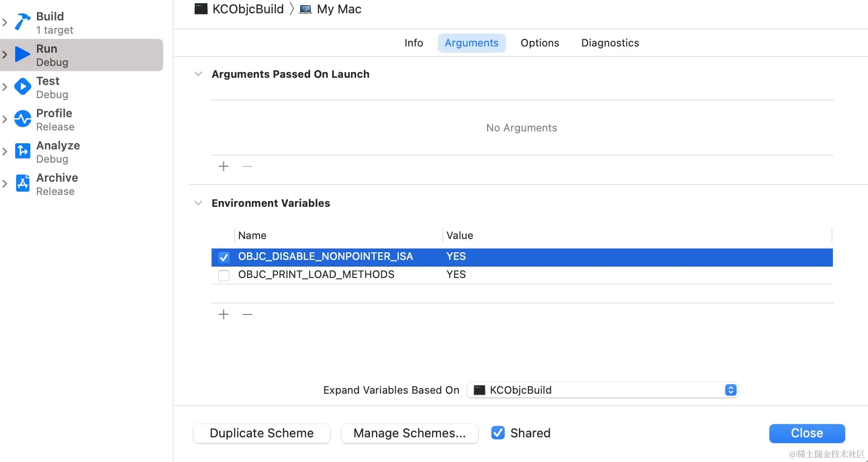Viewport: 868px width, 462px height.
Task: Add a new launch argument with plus
Action: pyautogui.click(x=223, y=166)
